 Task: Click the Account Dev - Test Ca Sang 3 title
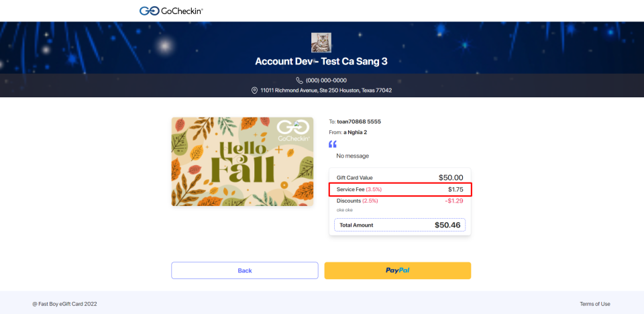coord(321,62)
